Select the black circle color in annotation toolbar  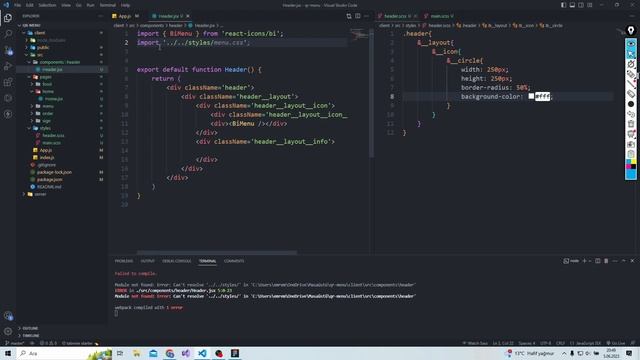coord(631,104)
